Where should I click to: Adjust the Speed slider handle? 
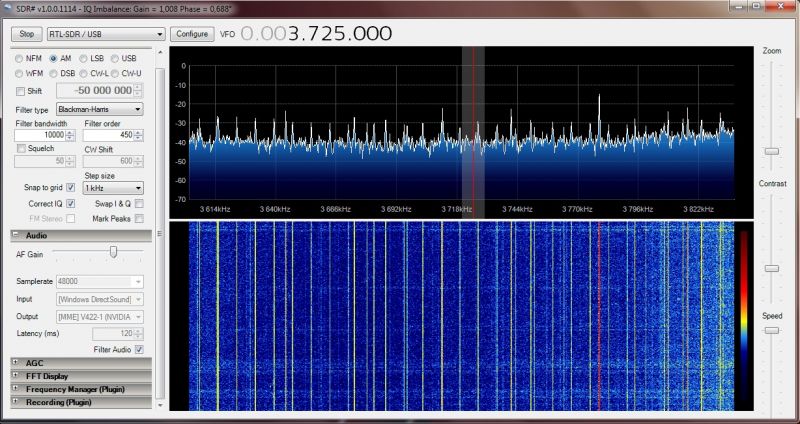[771, 331]
